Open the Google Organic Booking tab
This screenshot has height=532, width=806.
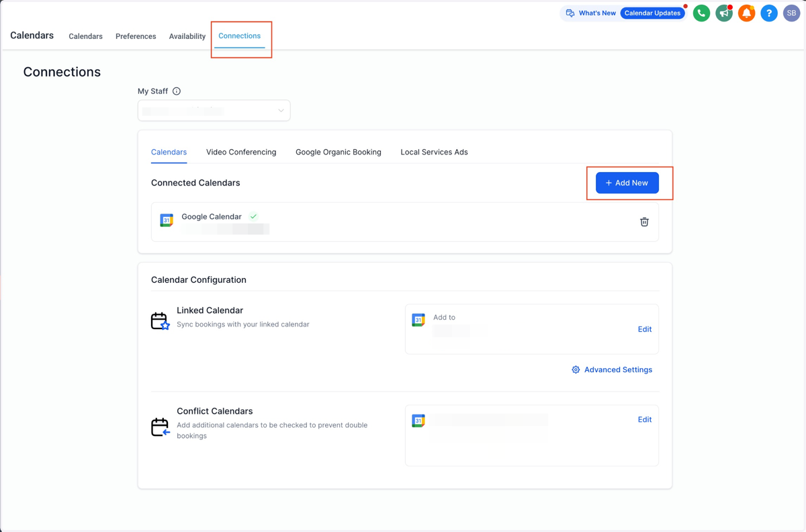339,152
